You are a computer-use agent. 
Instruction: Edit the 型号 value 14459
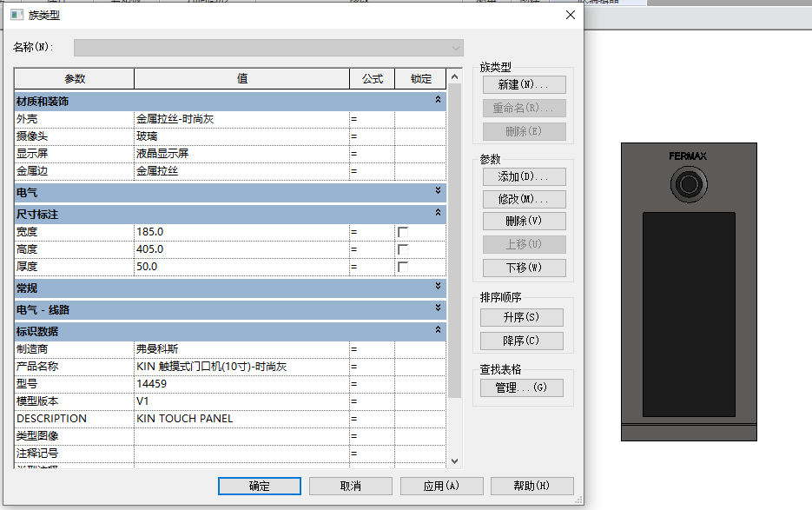pos(241,384)
